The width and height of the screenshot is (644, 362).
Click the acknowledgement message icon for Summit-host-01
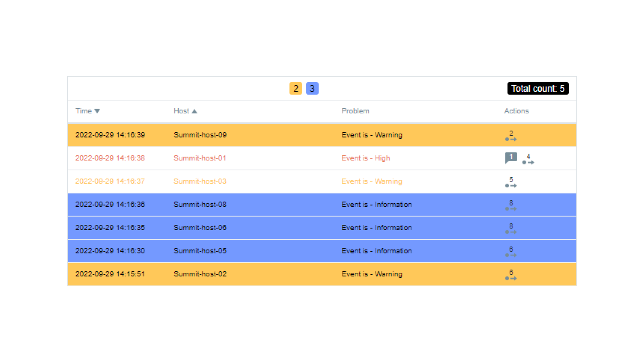pyautogui.click(x=511, y=158)
